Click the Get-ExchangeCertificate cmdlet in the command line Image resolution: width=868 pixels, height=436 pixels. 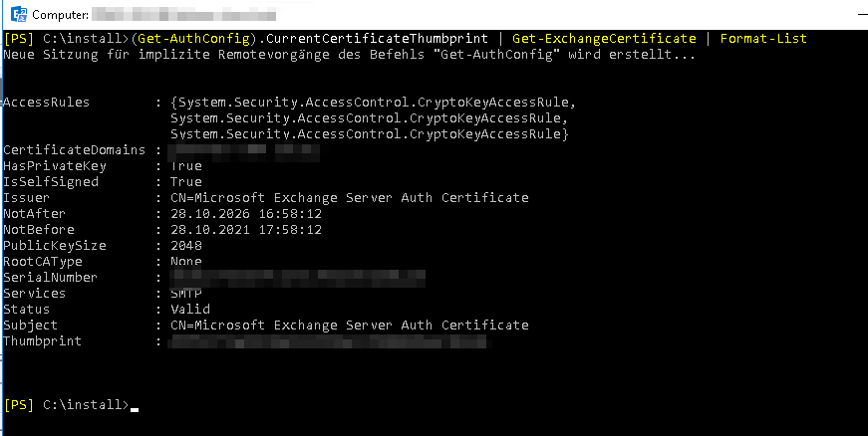[604, 39]
